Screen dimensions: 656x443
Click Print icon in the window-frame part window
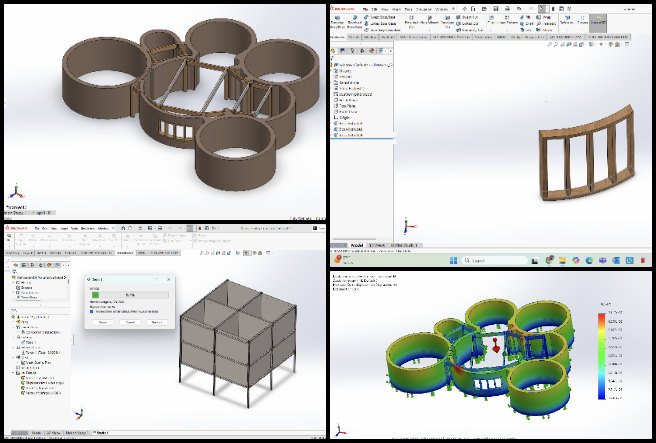(507, 8)
